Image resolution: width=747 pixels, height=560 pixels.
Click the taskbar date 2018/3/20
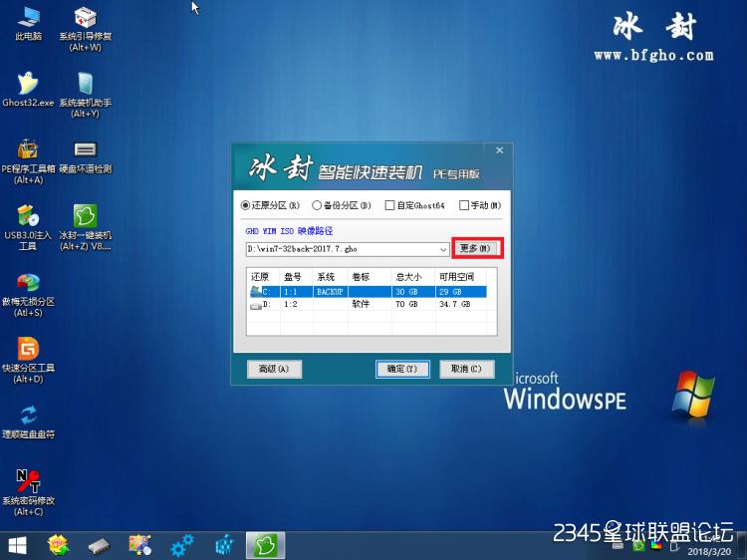[709, 552]
